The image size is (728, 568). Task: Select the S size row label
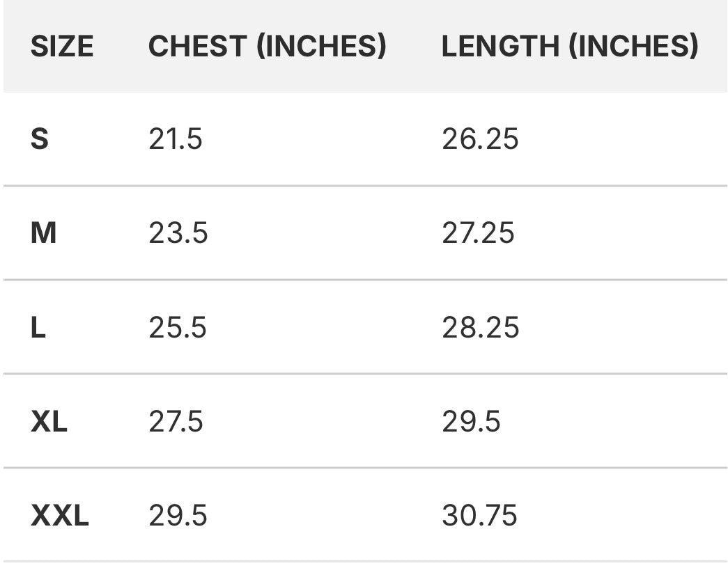click(x=40, y=139)
